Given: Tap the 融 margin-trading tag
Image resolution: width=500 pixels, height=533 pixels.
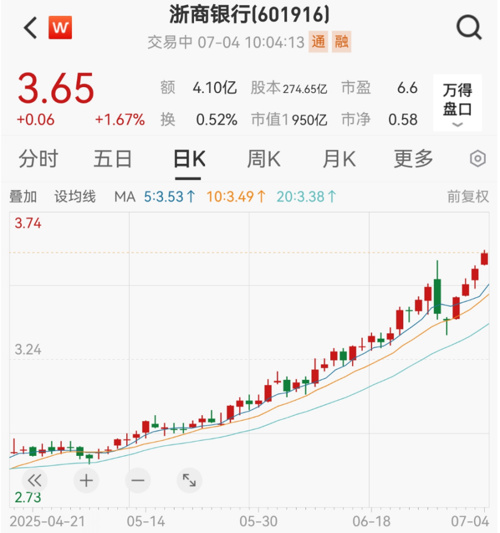Looking at the screenshot, I should click(x=341, y=42).
